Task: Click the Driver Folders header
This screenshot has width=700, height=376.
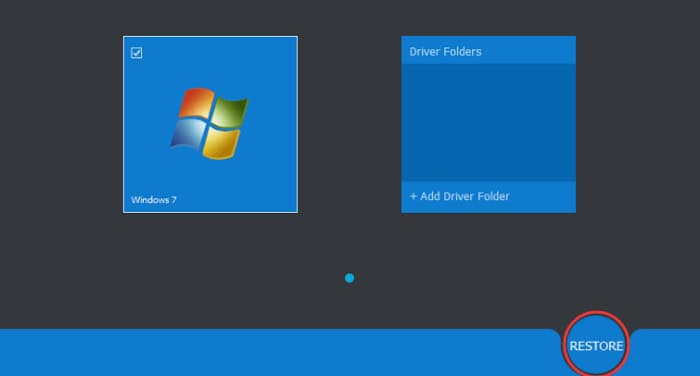Action: [x=488, y=50]
